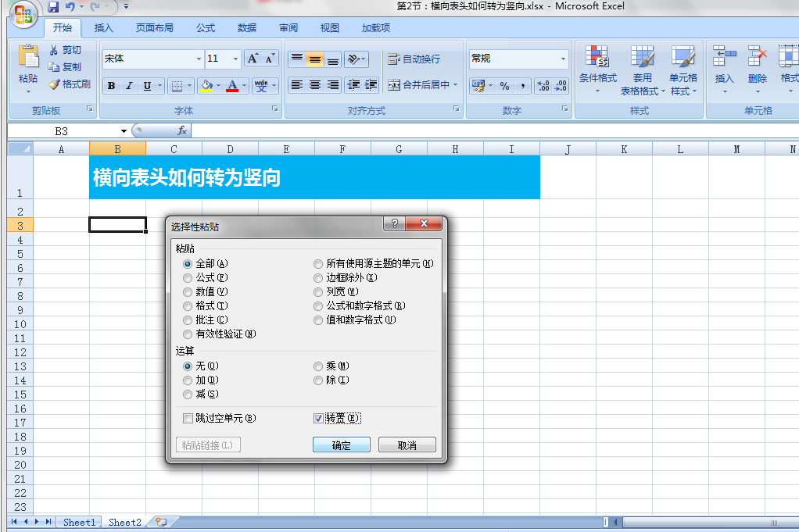Open the font size dropdown
799x532 pixels.
235,59
